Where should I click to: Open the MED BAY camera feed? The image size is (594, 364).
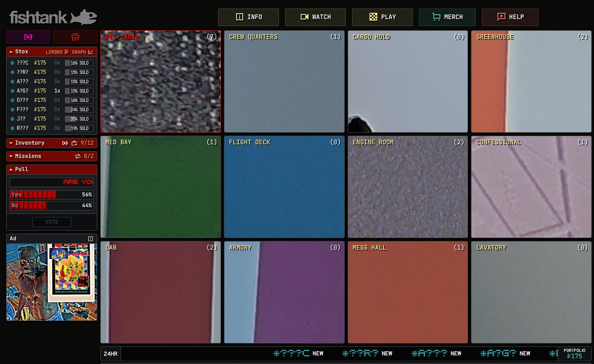[x=161, y=187]
